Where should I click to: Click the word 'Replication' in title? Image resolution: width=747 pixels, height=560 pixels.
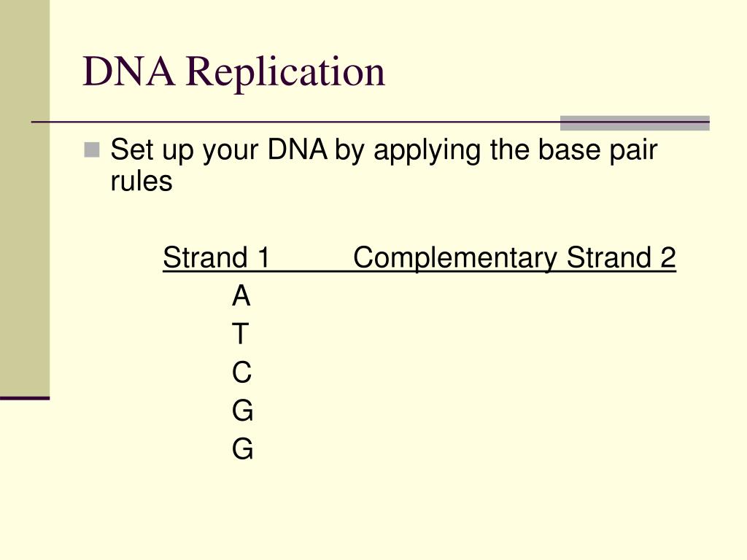tap(285, 72)
